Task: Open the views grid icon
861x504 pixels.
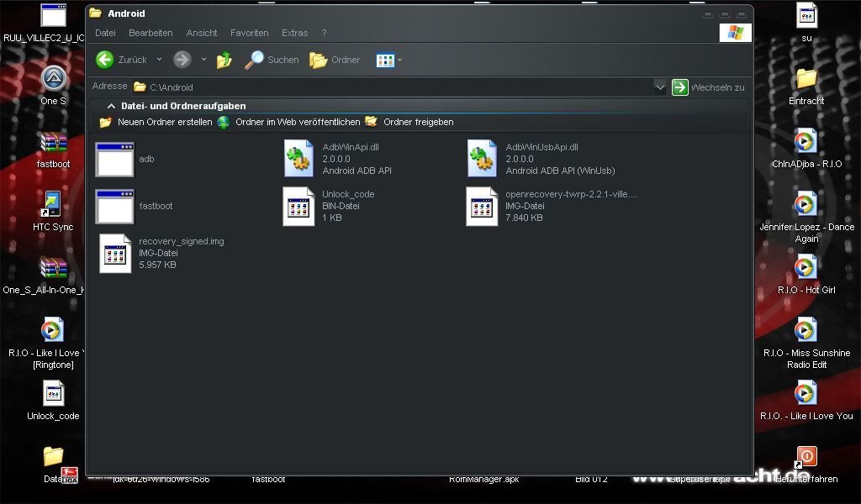Action: pos(385,60)
